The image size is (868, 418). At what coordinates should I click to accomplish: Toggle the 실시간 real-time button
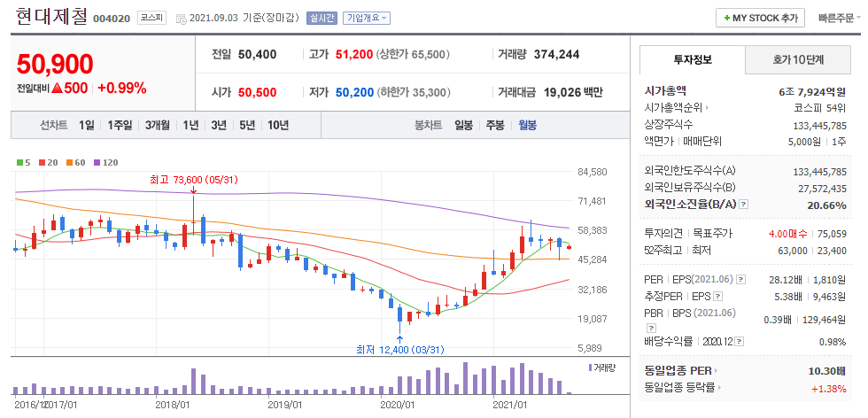pyautogui.click(x=322, y=18)
